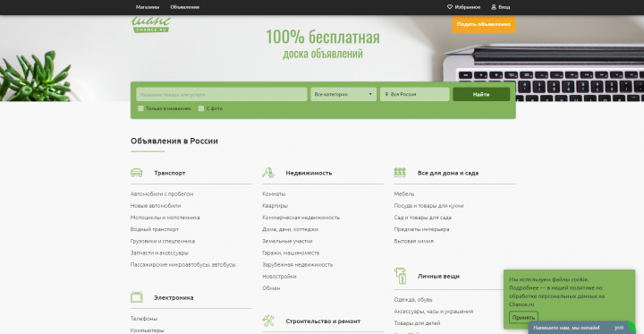The image size is (644, 334).
Task: Open Дома, дачи, коттеджи link
Action: pyautogui.click(x=290, y=229)
